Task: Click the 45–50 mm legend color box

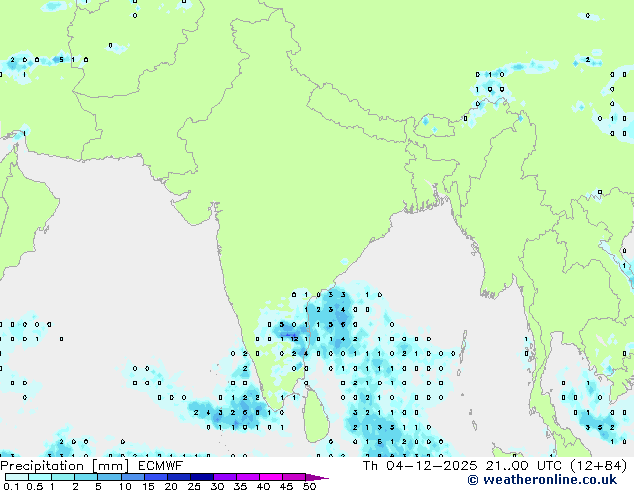Action: pyautogui.click(x=294, y=477)
